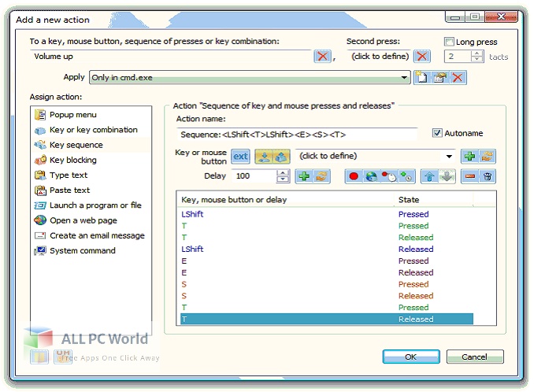Move selected row down with gray arrow
Screen dimensions: 534x392
click(x=447, y=176)
